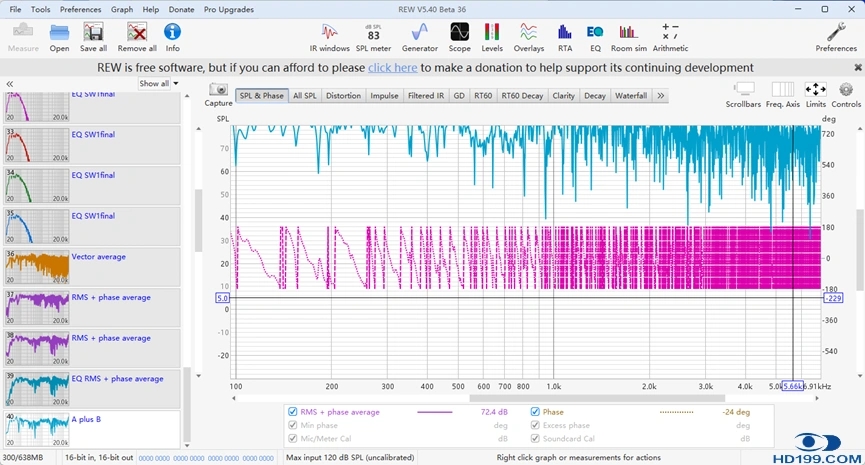The height and width of the screenshot is (465, 865).
Task: Launch the signal Generator
Action: click(x=420, y=37)
